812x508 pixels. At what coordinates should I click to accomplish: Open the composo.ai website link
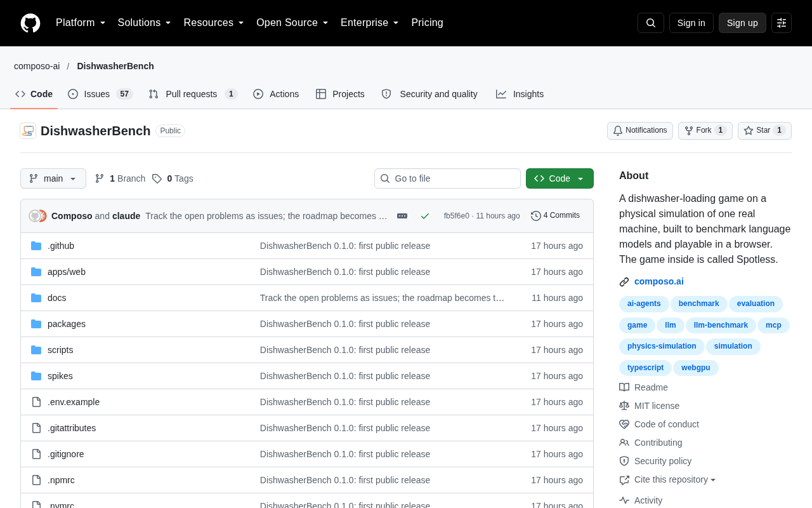[659, 281]
